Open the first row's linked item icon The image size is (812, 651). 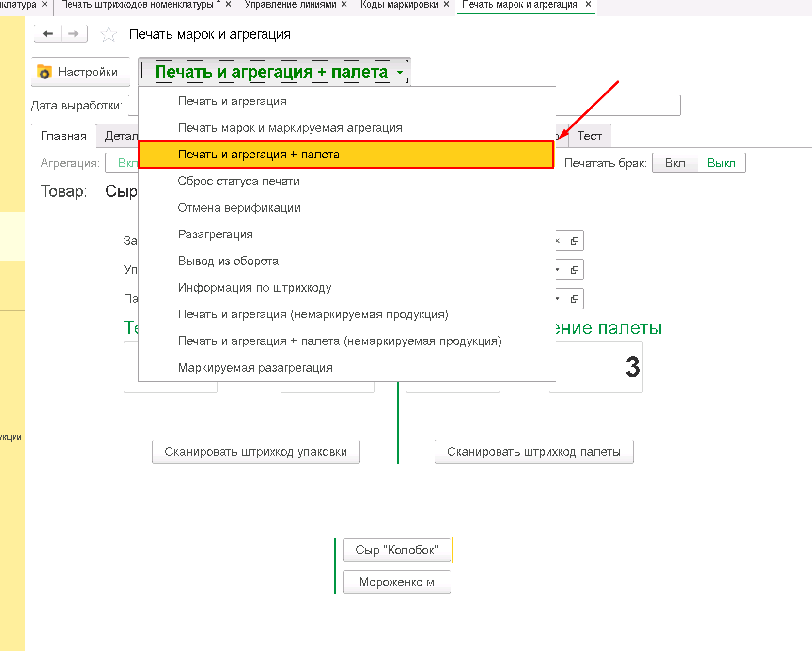(x=575, y=241)
